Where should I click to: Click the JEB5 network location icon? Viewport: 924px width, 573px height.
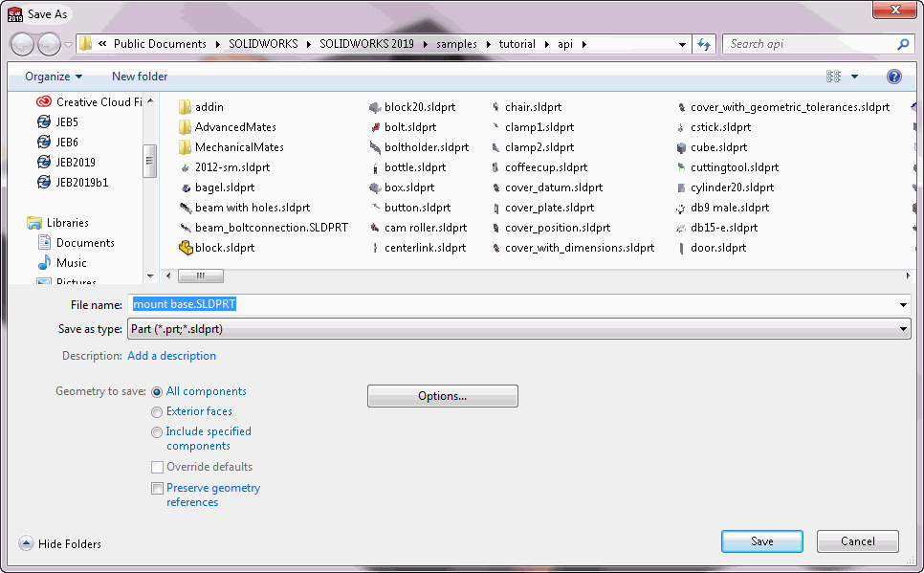[44, 122]
